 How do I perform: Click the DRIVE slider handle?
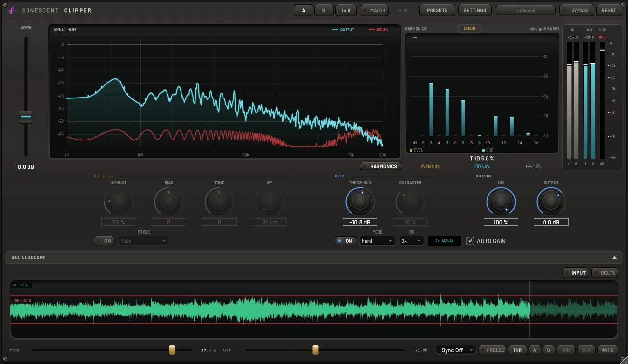tap(26, 117)
